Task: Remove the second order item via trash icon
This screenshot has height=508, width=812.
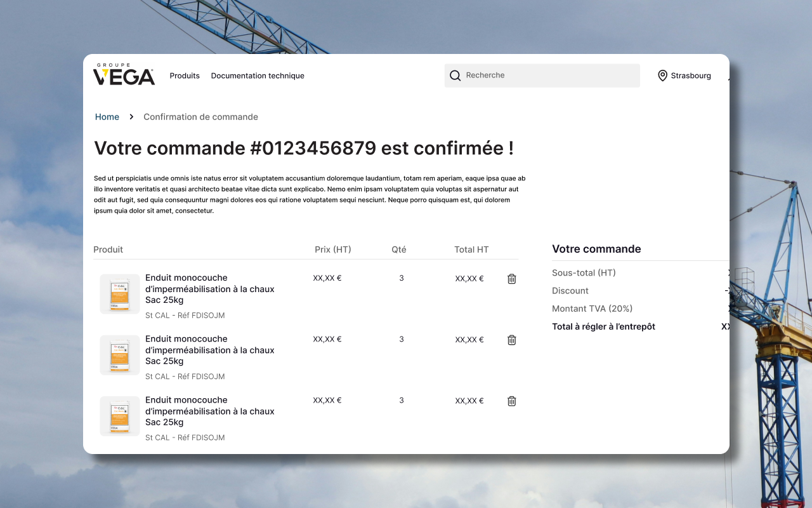Action: 512,340
